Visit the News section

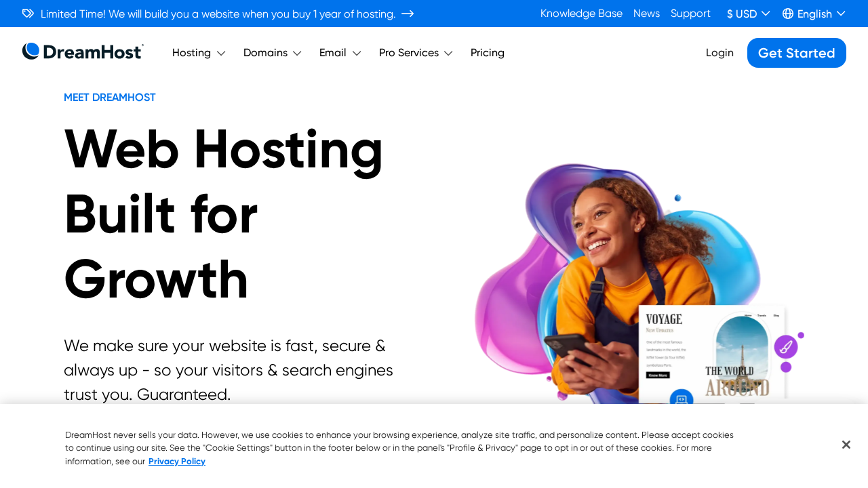point(646,13)
